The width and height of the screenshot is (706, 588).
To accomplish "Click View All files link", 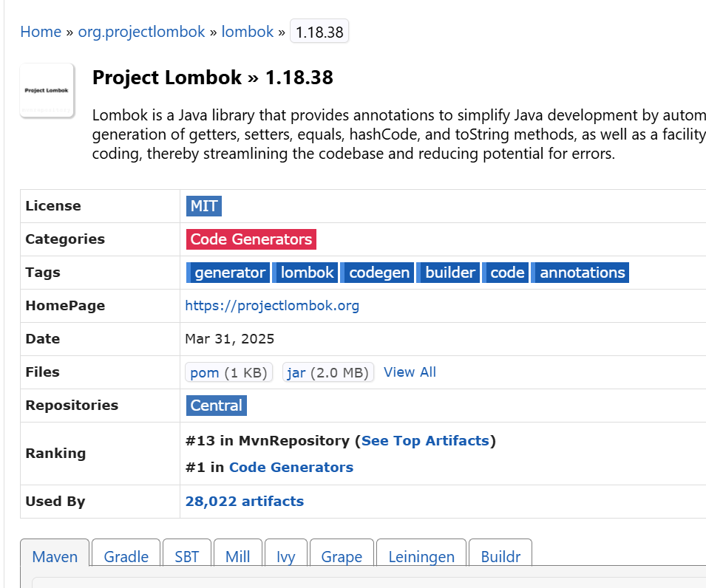I will tap(410, 372).
